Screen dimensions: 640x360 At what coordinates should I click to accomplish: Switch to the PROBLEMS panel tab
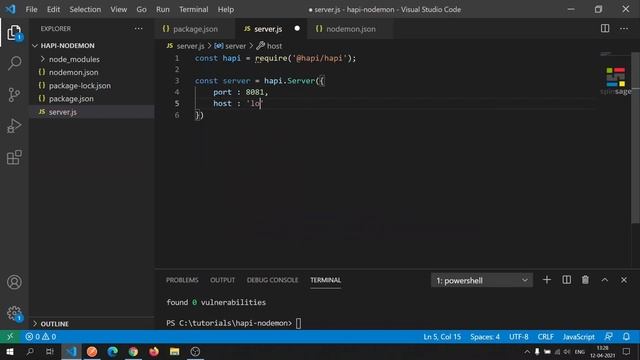[x=182, y=280]
